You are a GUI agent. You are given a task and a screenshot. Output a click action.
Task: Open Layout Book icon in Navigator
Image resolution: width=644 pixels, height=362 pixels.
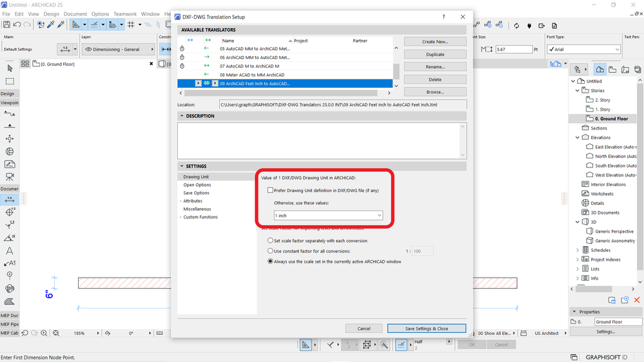point(625,70)
